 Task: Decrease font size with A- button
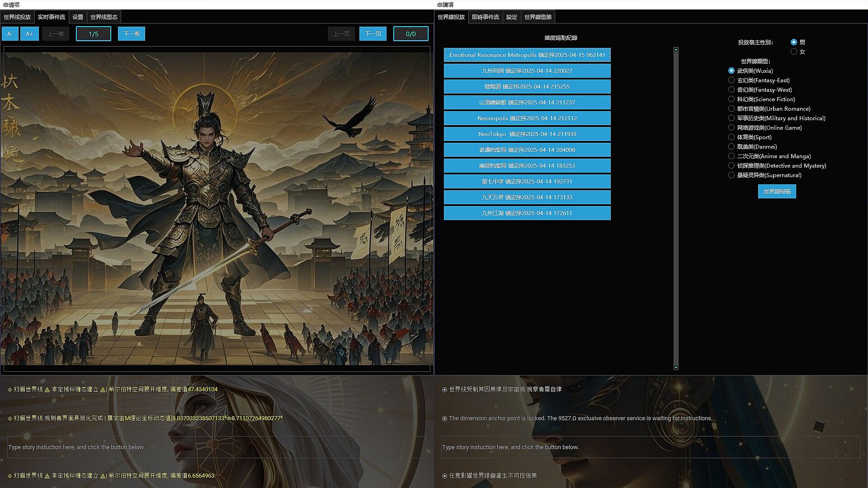click(10, 34)
